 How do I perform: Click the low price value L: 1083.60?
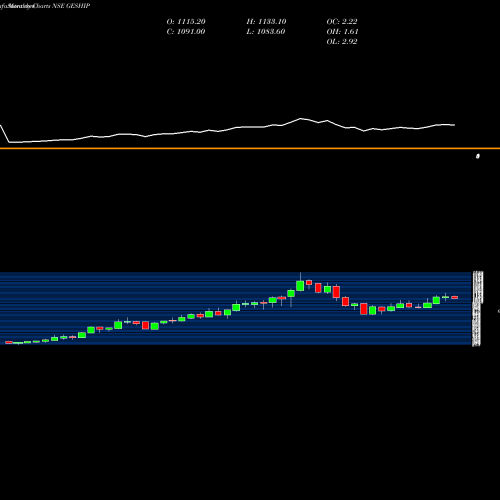(266, 32)
